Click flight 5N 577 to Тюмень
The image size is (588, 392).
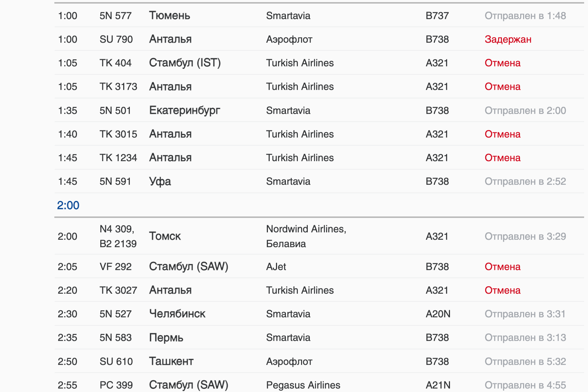(115, 16)
